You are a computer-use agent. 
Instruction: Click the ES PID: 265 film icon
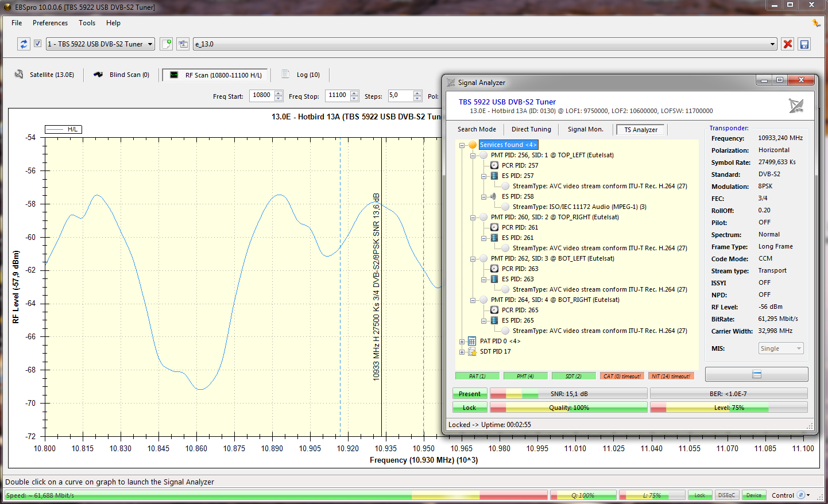[x=494, y=320]
